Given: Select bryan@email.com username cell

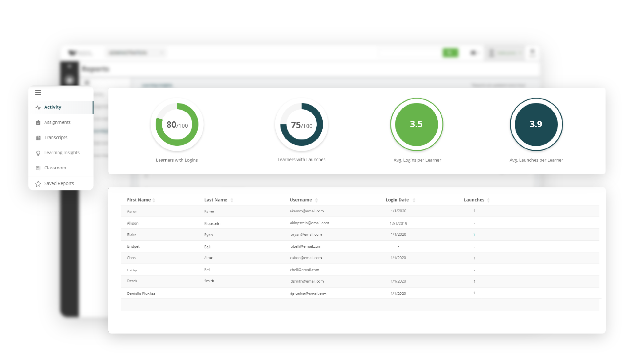Looking at the screenshot, I should pos(306,235).
